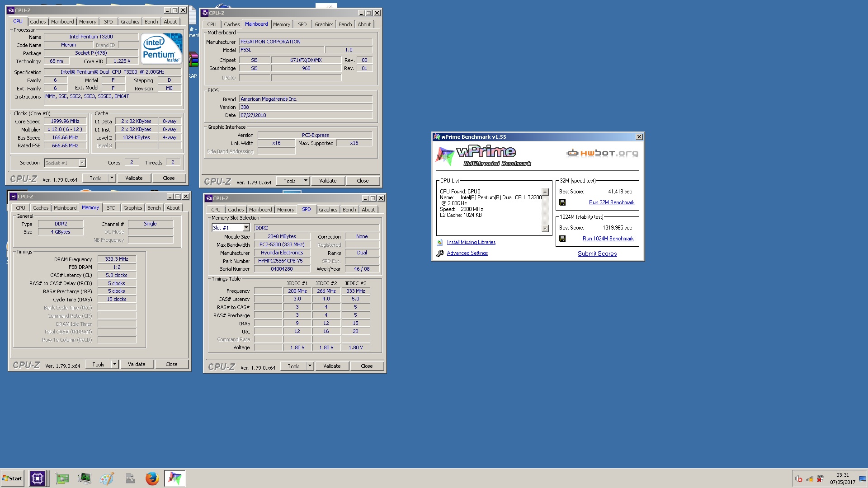The height and width of the screenshot is (488, 868).
Task: Launch Firefox from the taskbar
Action: coord(152,478)
